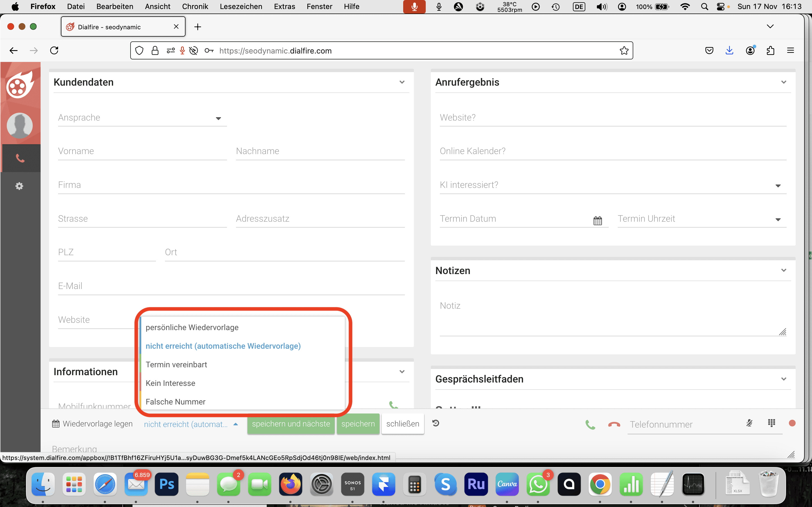
Task: Click the green call phone icon
Action: click(590, 424)
